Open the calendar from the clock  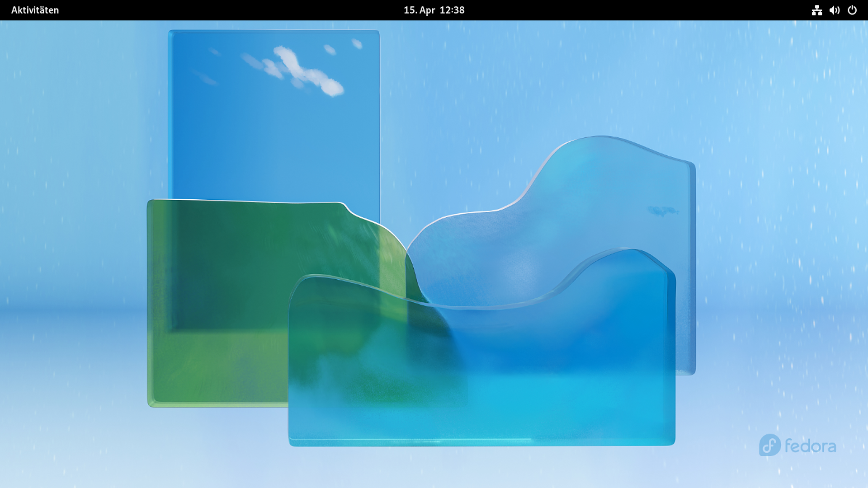[x=434, y=10]
